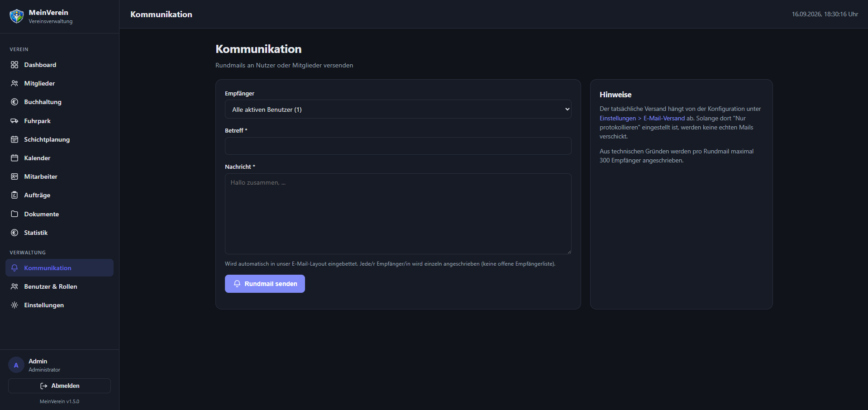Open the Mitglieder menu entry
The width and height of the screenshot is (868, 410).
click(59, 83)
